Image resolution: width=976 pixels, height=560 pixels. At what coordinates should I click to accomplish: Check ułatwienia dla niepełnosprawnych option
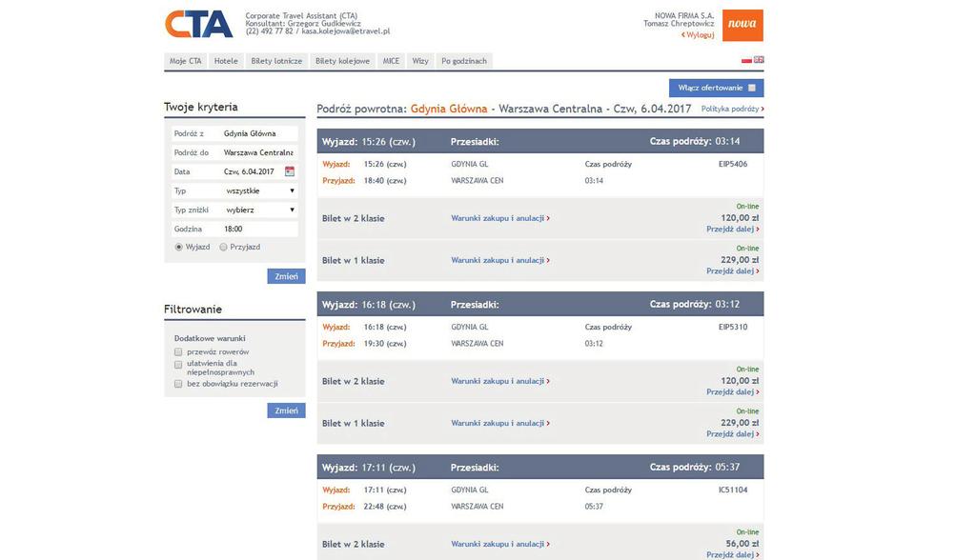(x=178, y=364)
